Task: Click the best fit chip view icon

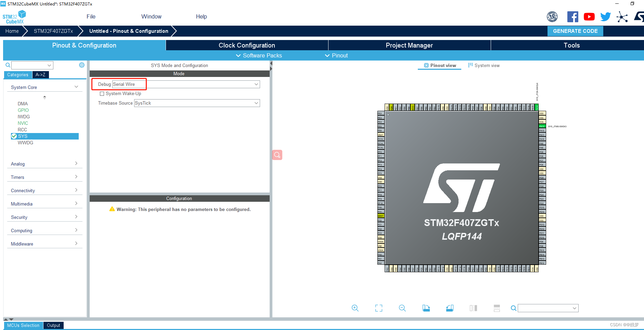Action: click(x=378, y=308)
